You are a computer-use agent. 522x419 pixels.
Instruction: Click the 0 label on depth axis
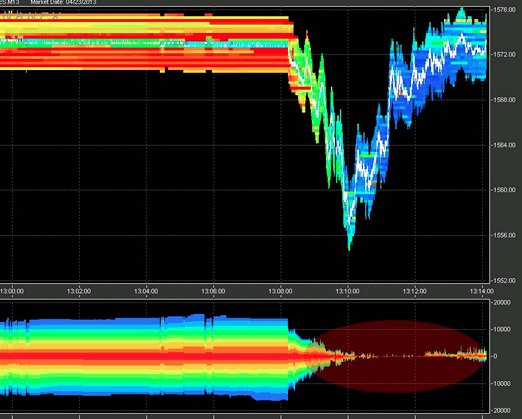coord(496,356)
